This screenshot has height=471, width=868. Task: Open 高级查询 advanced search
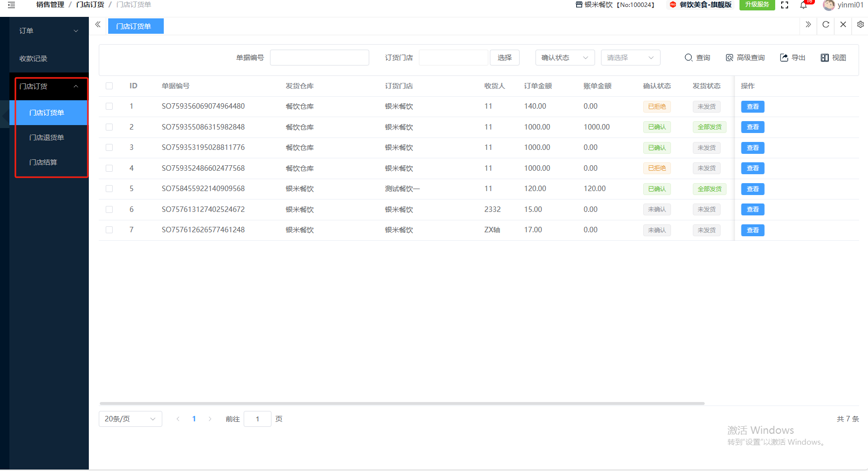click(x=745, y=58)
